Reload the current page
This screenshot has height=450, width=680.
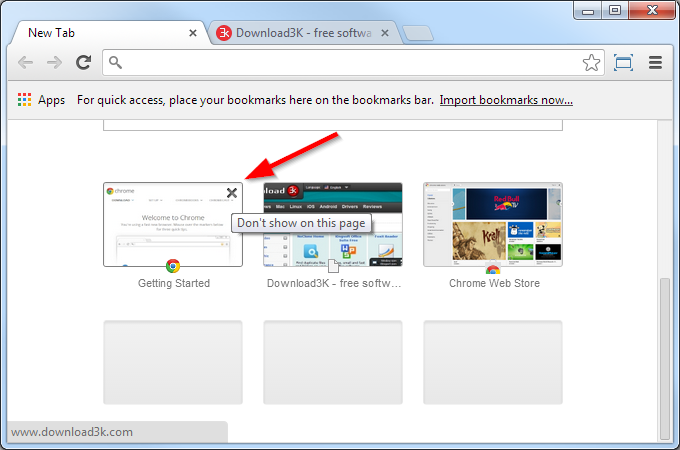pyautogui.click(x=83, y=62)
